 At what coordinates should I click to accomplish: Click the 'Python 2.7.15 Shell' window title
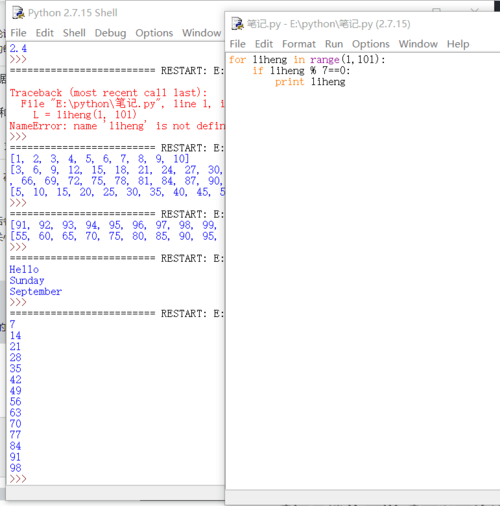tap(73, 13)
